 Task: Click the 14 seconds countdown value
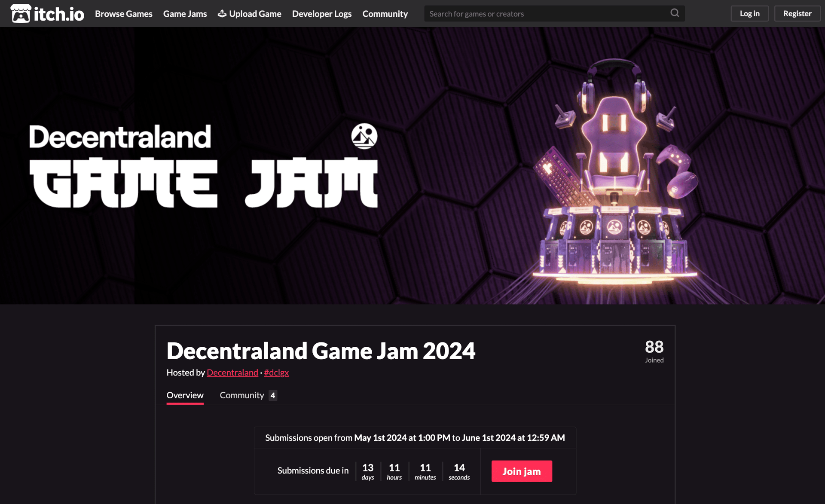(x=459, y=471)
